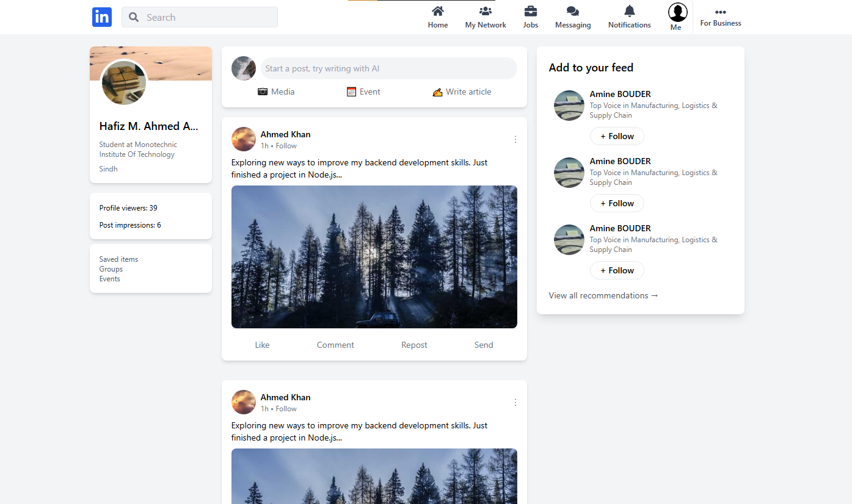Comment on first Ahmed Khan post
The height and width of the screenshot is (504, 852).
click(x=335, y=345)
